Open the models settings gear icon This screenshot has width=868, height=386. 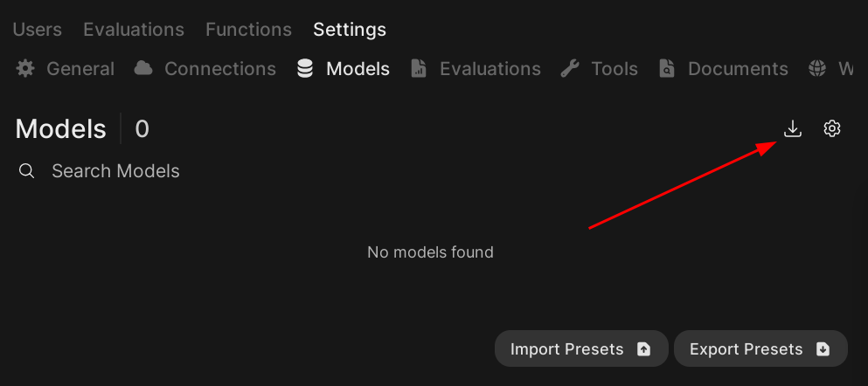coord(832,129)
